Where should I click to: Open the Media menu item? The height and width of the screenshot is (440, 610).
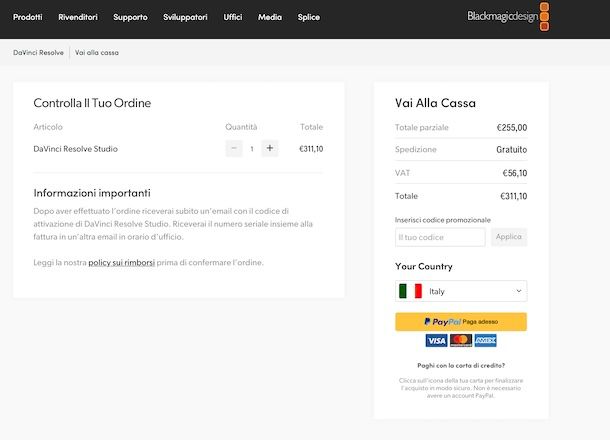point(270,17)
